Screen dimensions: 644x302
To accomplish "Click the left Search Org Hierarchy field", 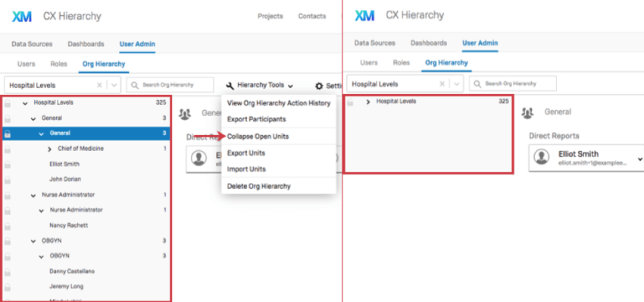I will pyautogui.click(x=170, y=85).
